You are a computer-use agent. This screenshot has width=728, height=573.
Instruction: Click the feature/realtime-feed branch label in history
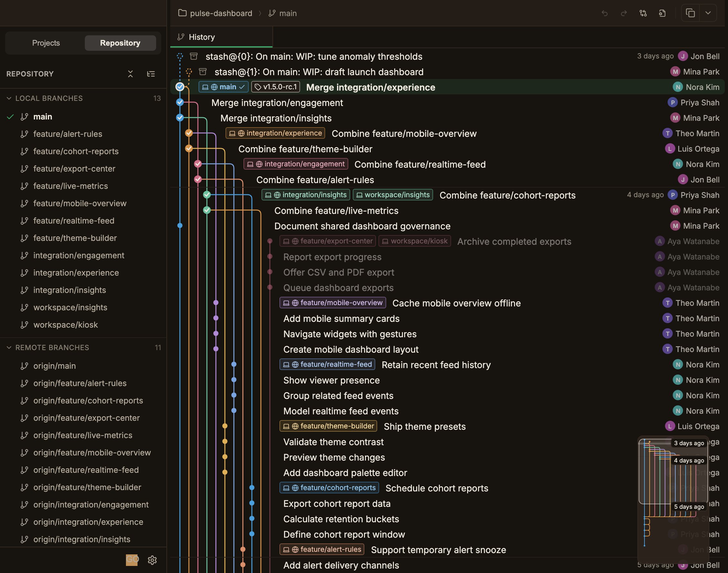pyautogui.click(x=327, y=365)
